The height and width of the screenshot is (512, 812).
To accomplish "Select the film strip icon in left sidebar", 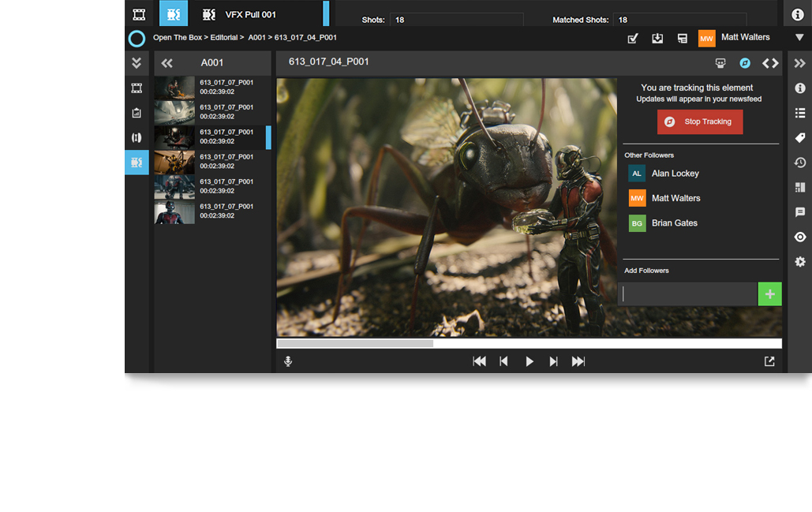I will tap(137, 88).
